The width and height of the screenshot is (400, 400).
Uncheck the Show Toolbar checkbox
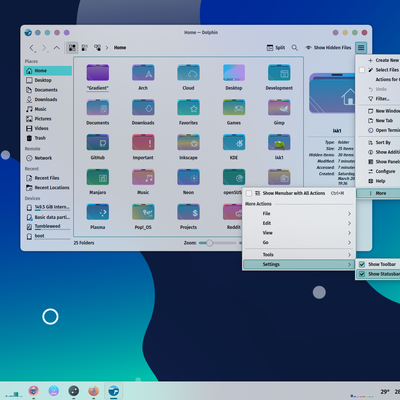tap(362, 264)
